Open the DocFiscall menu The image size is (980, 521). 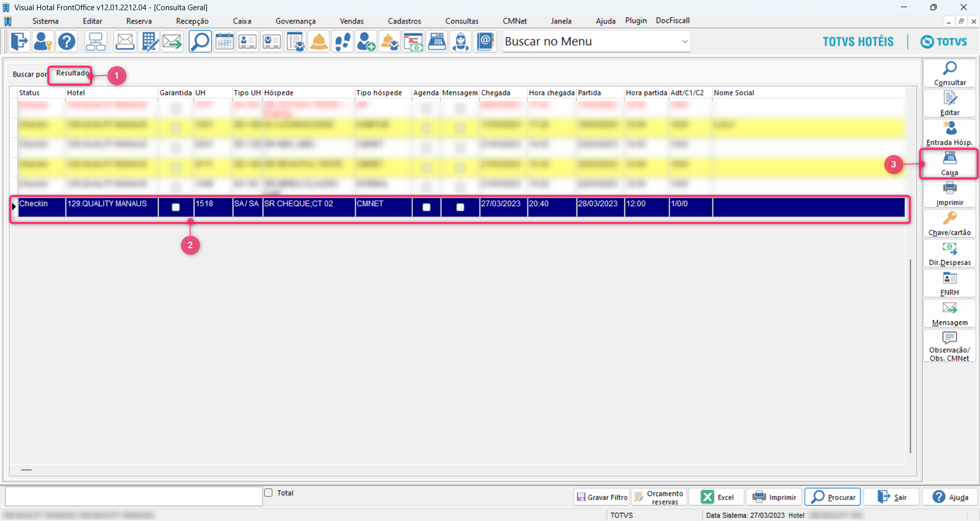click(673, 20)
